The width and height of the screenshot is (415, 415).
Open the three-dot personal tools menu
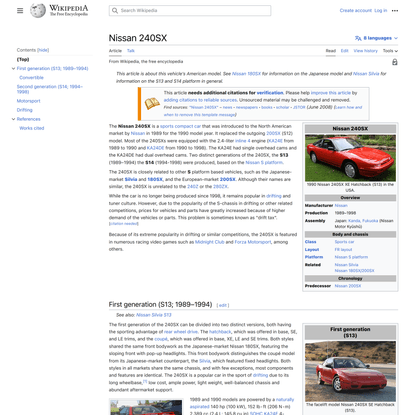pos(395,11)
